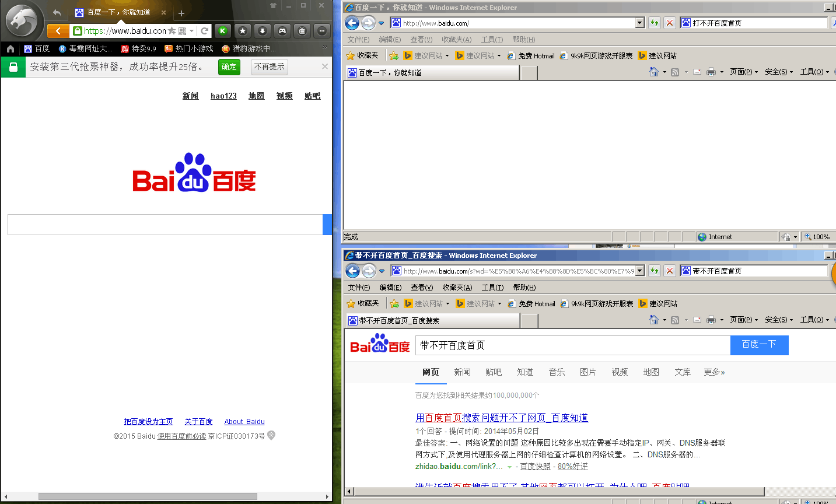Screen dimensions: 836x504
Task: Open the About Baidu link
Action: [244, 422]
